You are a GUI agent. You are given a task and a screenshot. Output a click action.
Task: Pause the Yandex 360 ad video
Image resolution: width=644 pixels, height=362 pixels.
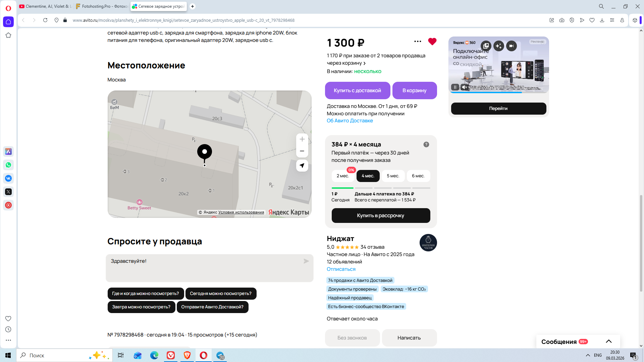click(x=455, y=87)
